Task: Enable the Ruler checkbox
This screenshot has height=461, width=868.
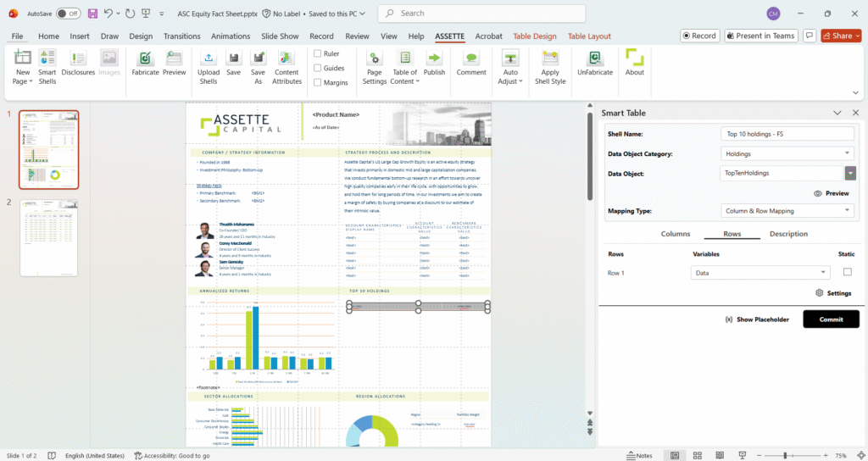Action: pyautogui.click(x=318, y=53)
